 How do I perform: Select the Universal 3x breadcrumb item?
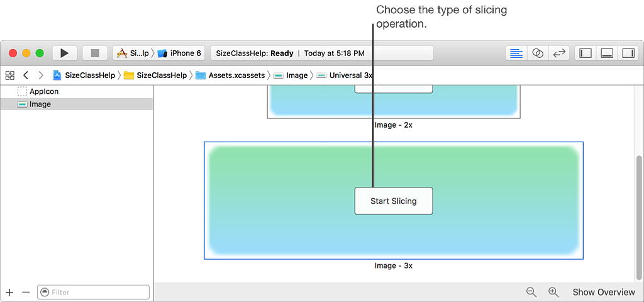click(x=345, y=75)
